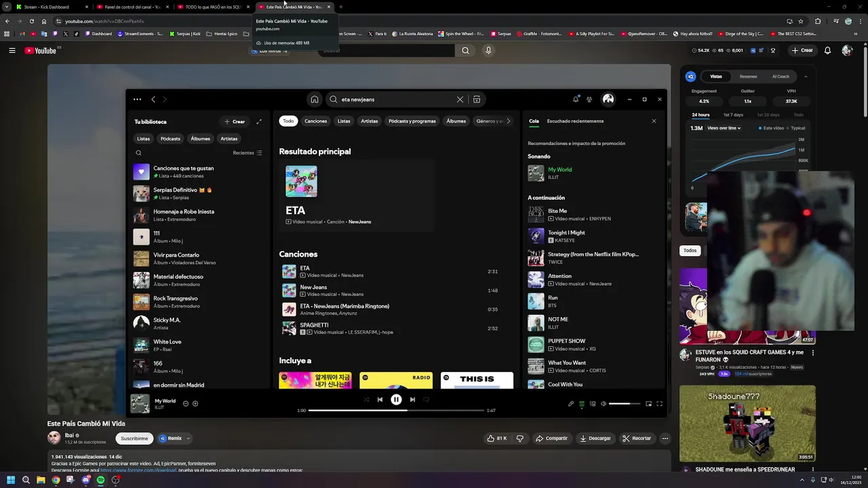
Task: Close the Spotify queue panel
Action: click(x=654, y=121)
